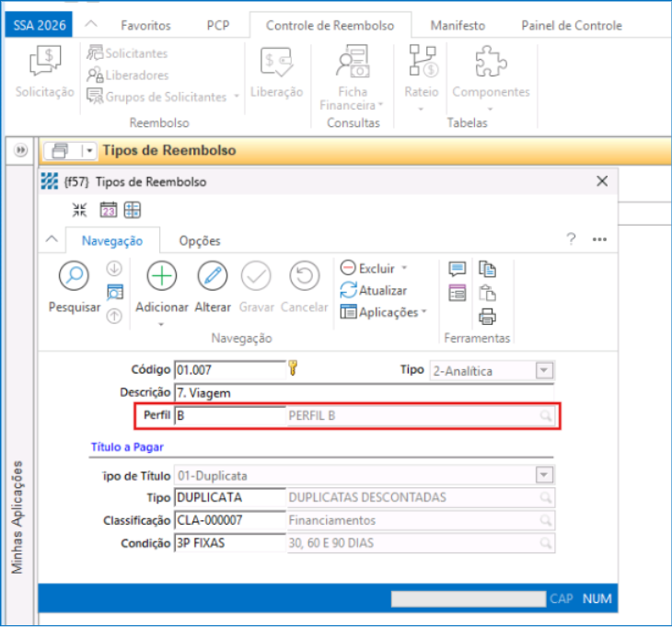Expand the arrow beneath Adicionar
The image size is (672, 627).
click(x=162, y=324)
